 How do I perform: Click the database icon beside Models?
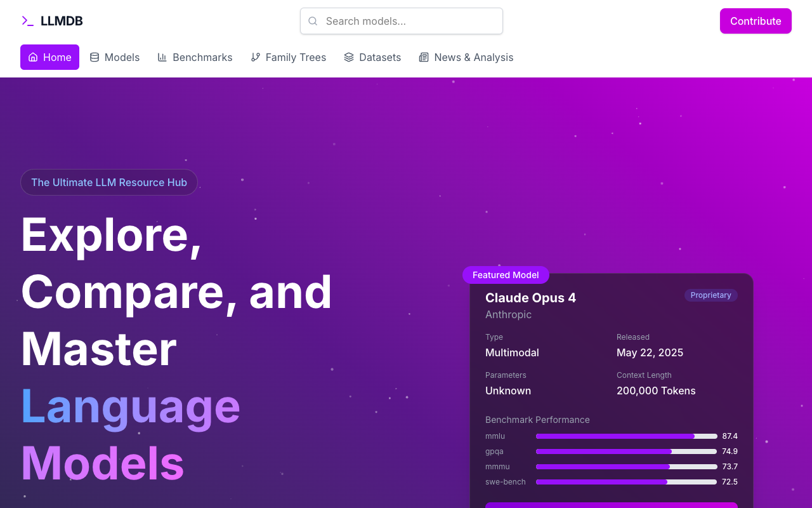[95, 57]
